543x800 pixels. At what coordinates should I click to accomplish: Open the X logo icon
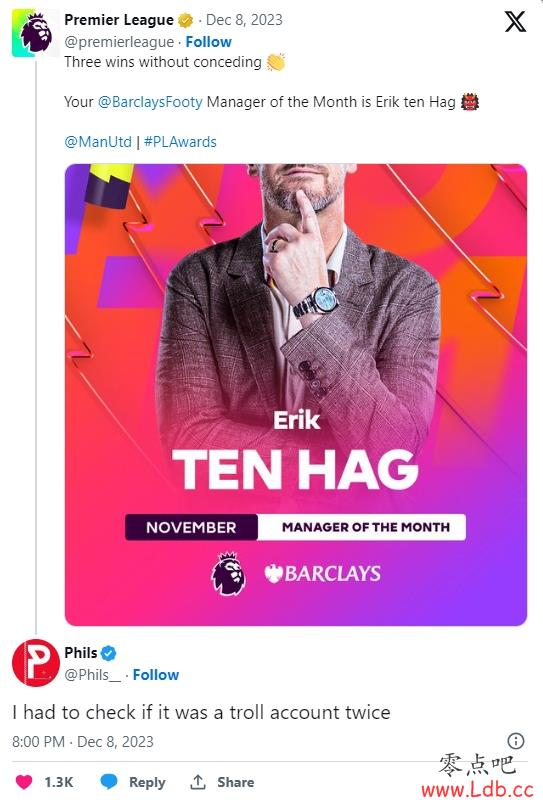[x=515, y=21]
